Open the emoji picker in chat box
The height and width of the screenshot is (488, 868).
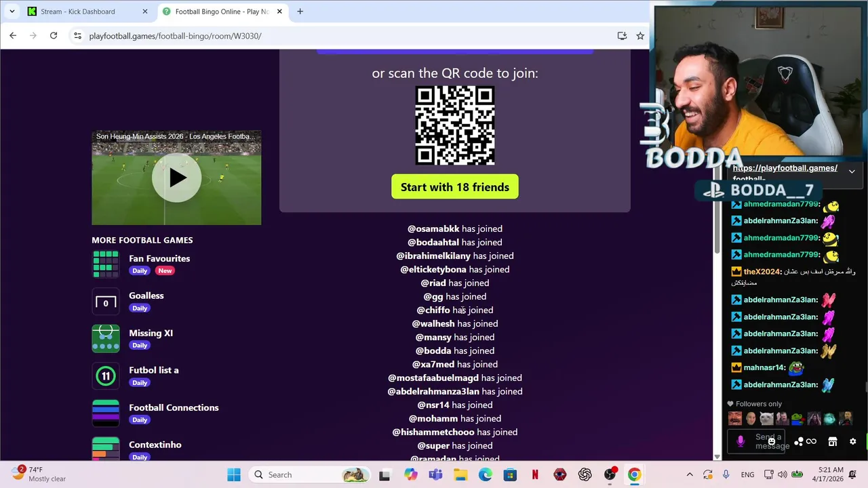(772, 441)
